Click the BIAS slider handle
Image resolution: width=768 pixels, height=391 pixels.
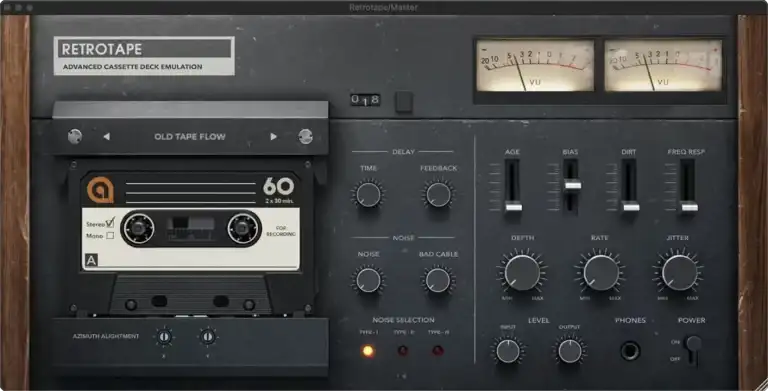[573, 185]
